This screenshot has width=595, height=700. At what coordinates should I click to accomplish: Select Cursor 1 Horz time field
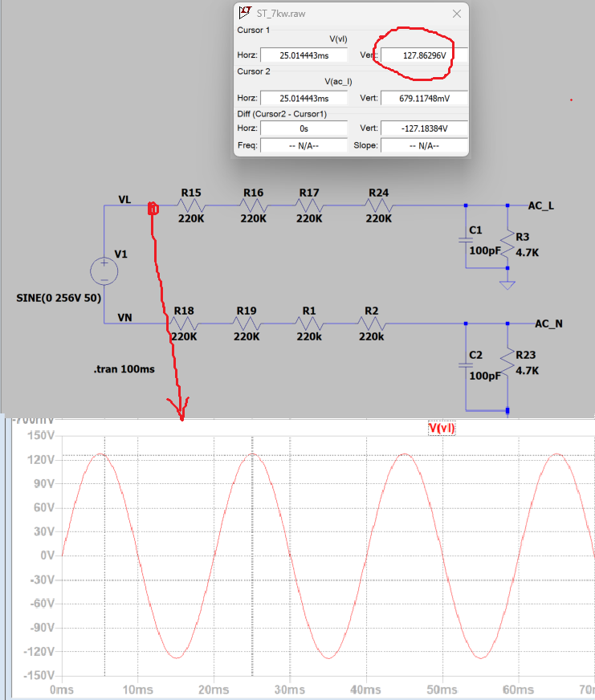304,55
